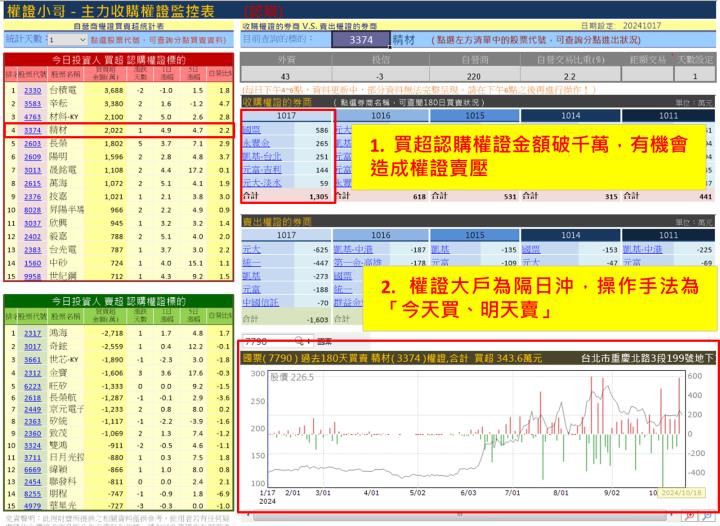Select 1017 column header in 收購權證的券商
This screenshot has height=526, width=720.
click(287, 116)
